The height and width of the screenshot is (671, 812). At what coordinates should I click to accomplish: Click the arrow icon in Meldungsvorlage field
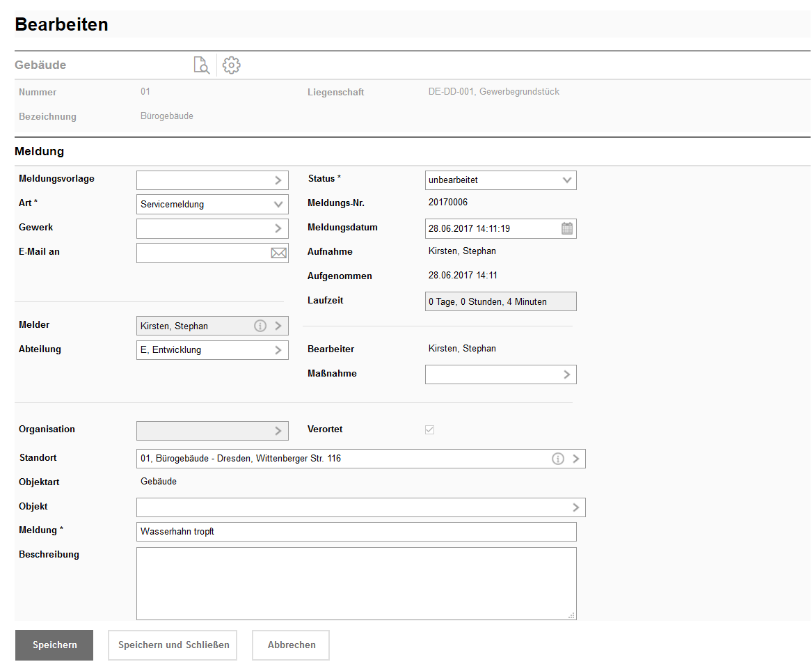[278, 180]
